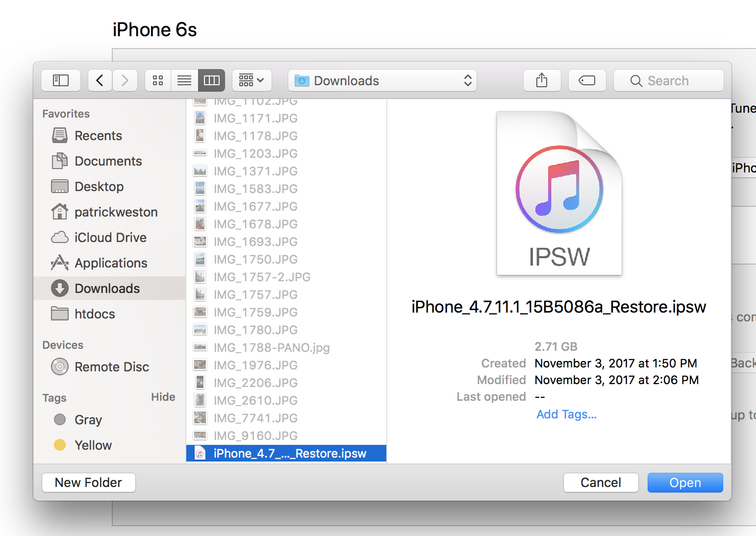Go back with the left chevron
This screenshot has width=756, height=536.
[x=100, y=80]
